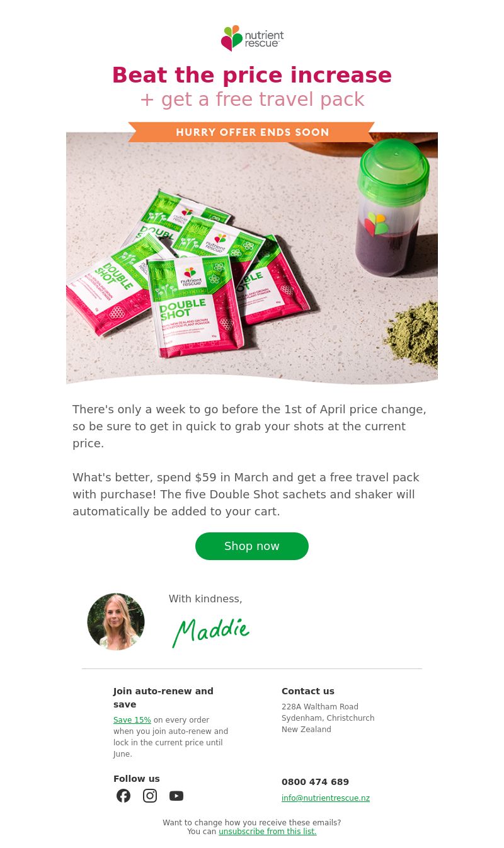Click the Hurry Offer Ends Soon banner
The width and height of the screenshot is (504, 848).
click(x=252, y=132)
